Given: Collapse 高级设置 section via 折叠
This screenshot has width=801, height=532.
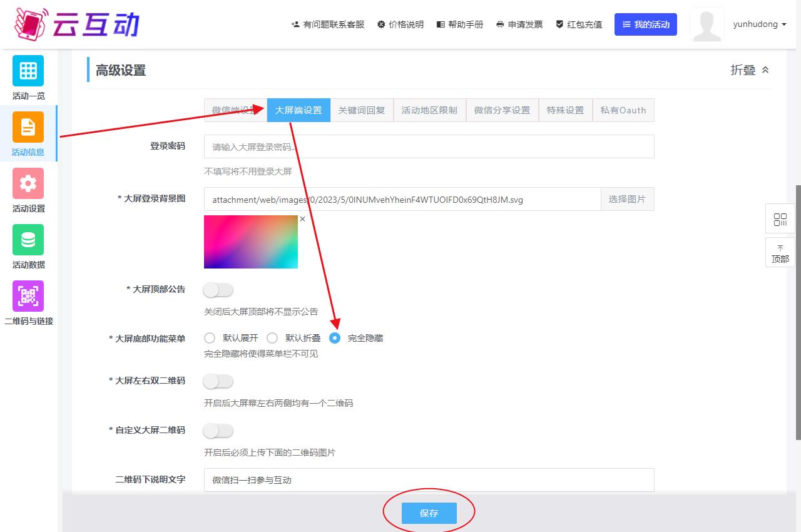Looking at the screenshot, I should [x=750, y=70].
